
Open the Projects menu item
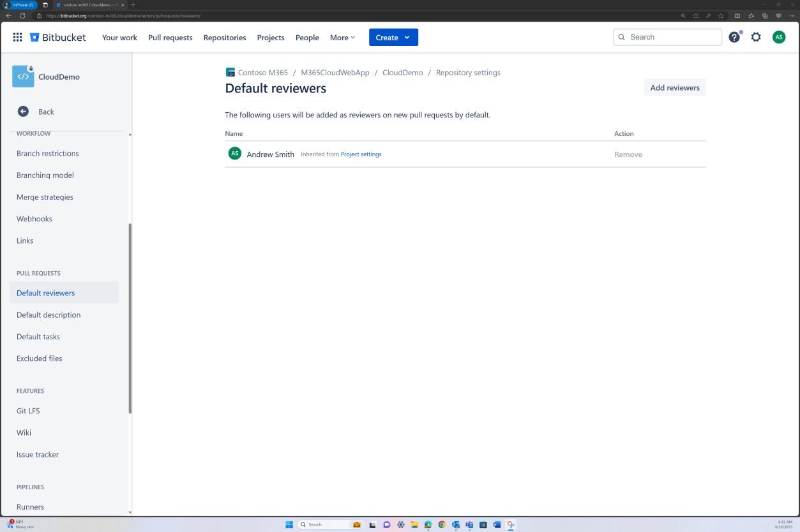point(270,38)
